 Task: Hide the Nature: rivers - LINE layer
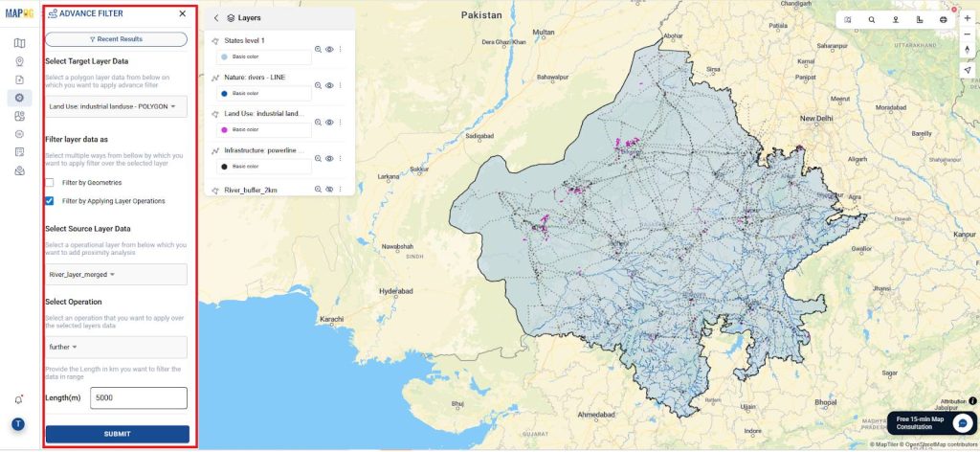click(x=329, y=85)
